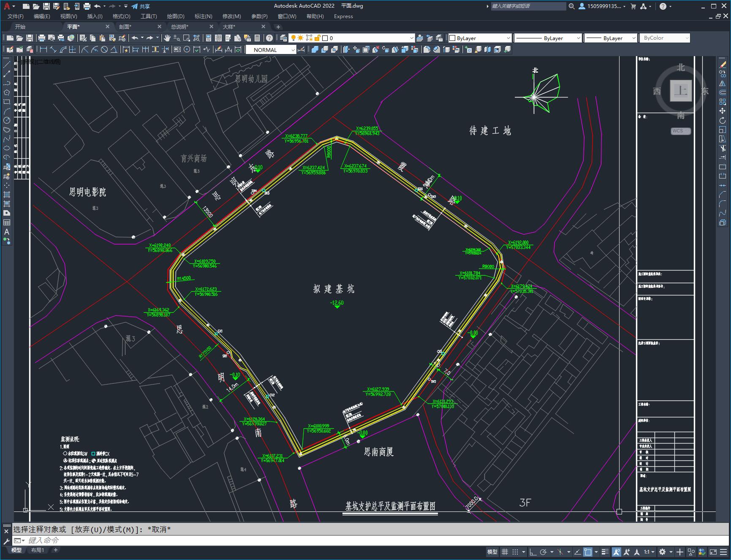Toggle object snap tracking in status bar

click(x=577, y=552)
